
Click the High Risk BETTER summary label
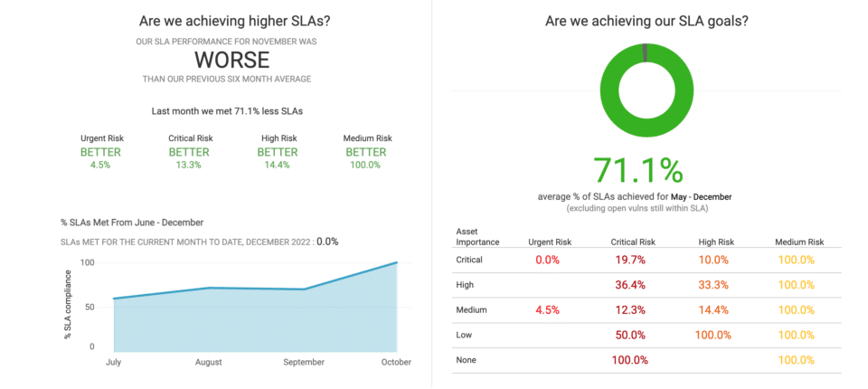click(x=277, y=152)
